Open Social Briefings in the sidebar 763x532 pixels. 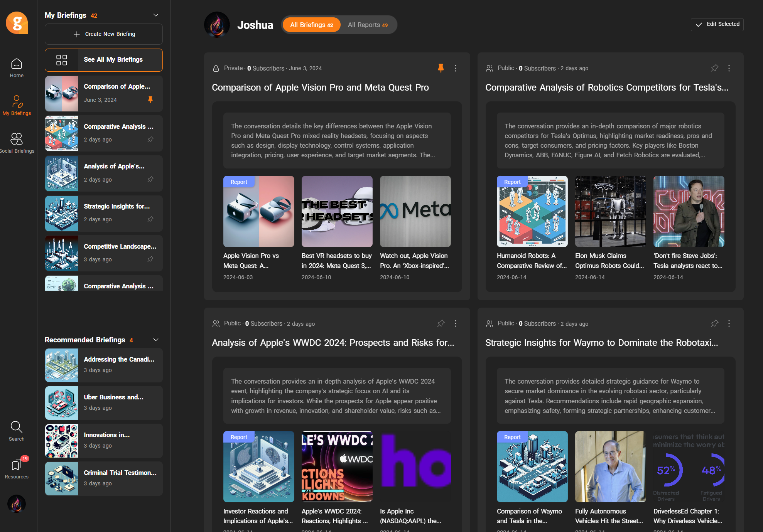pos(17,143)
